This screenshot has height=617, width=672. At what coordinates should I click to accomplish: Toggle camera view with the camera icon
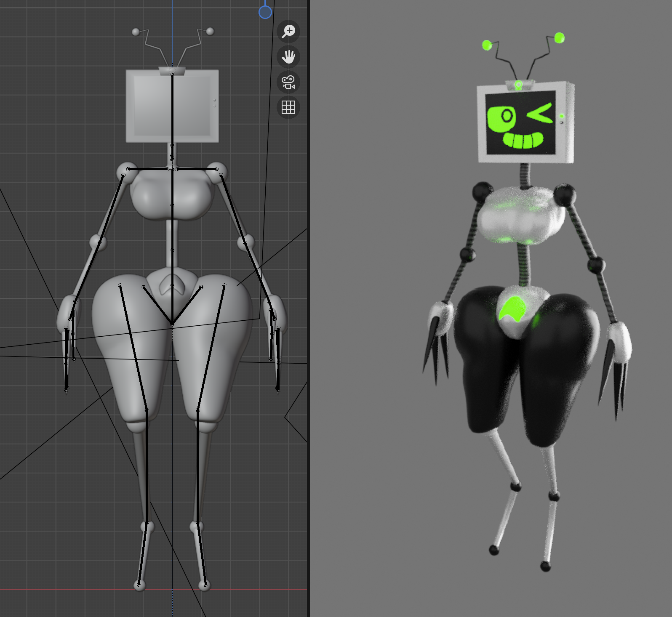point(288,82)
